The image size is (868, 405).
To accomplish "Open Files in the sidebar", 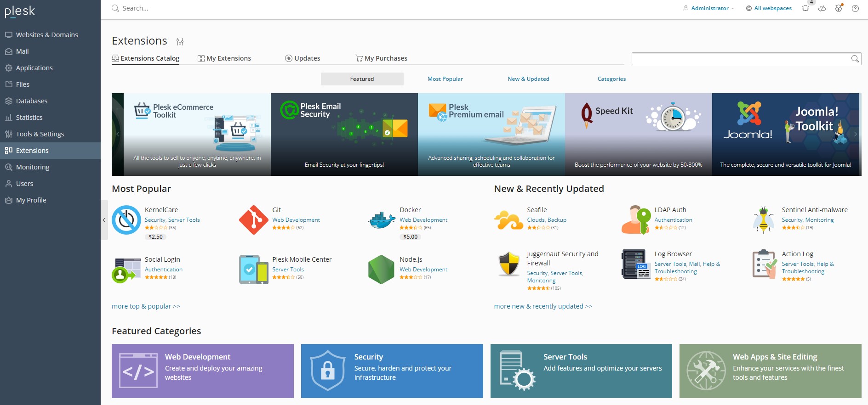I will (x=50, y=84).
